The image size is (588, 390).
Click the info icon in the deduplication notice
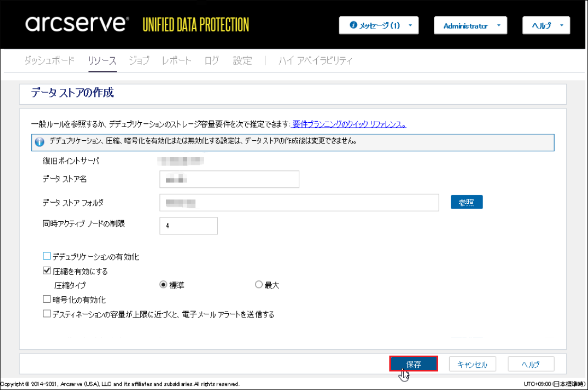coord(39,142)
